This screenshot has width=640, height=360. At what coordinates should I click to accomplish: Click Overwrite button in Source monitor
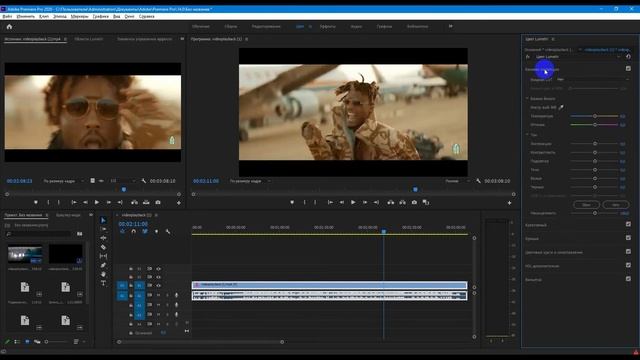pyautogui.click(x=146, y=202)
